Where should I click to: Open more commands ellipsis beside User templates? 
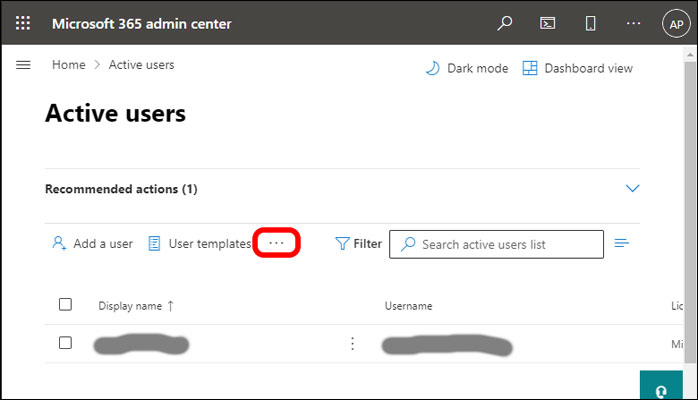coord(277,243)
